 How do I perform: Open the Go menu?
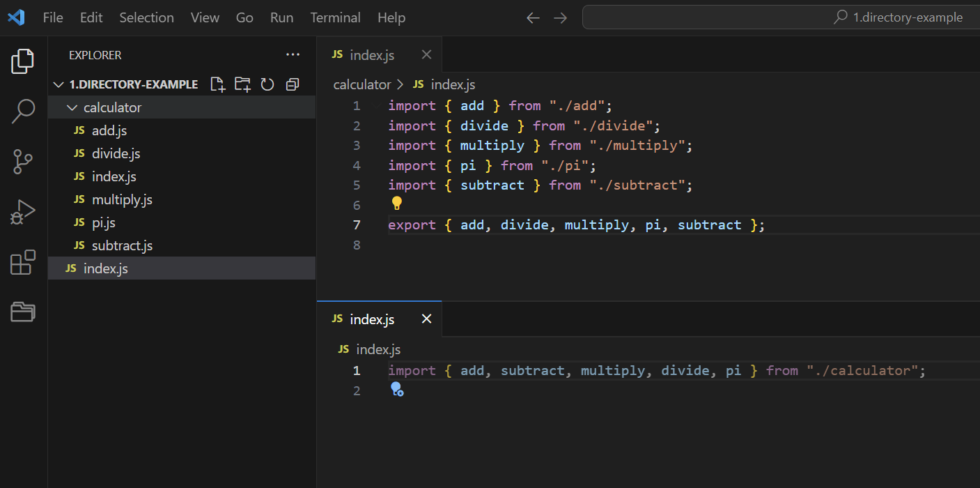point(244,17)
